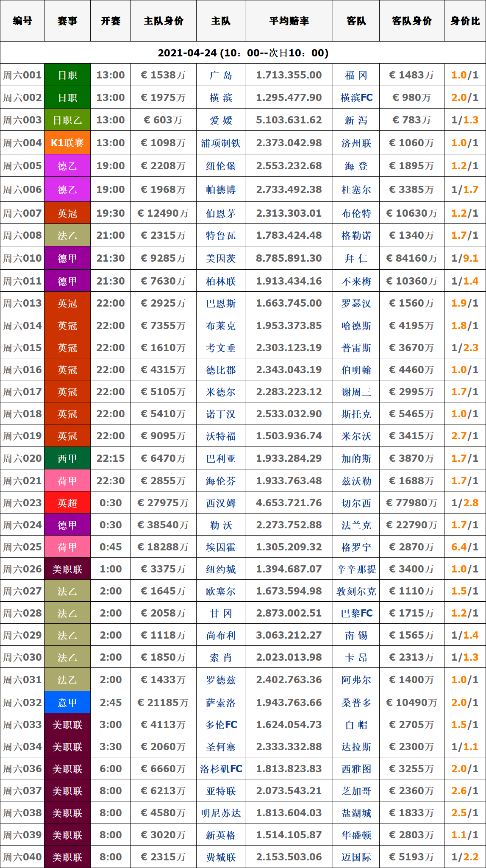The height and width of the screenshot is (868, 486).
Task: Select the orange K1联赛 league cell
Action: (67, 143)
